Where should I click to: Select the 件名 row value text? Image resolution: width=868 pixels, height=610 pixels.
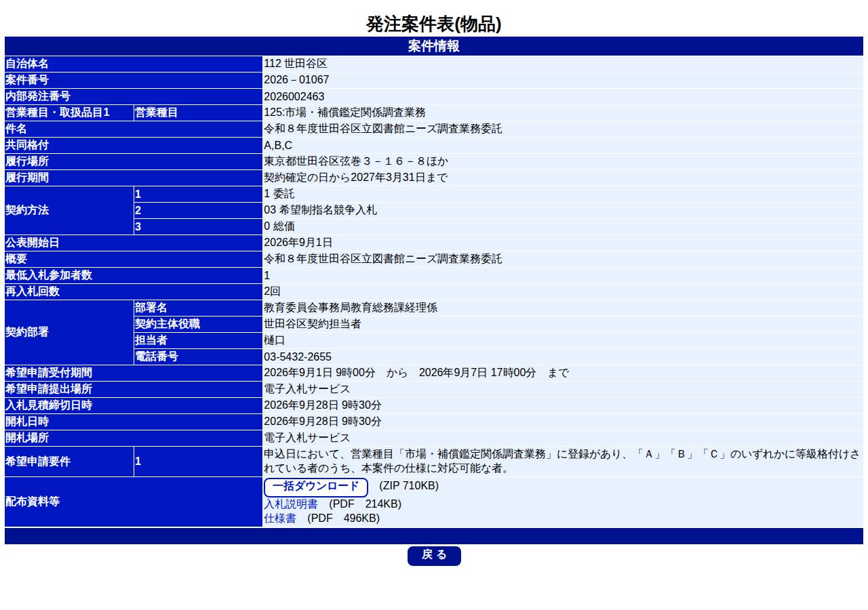(x=383, y=129)
